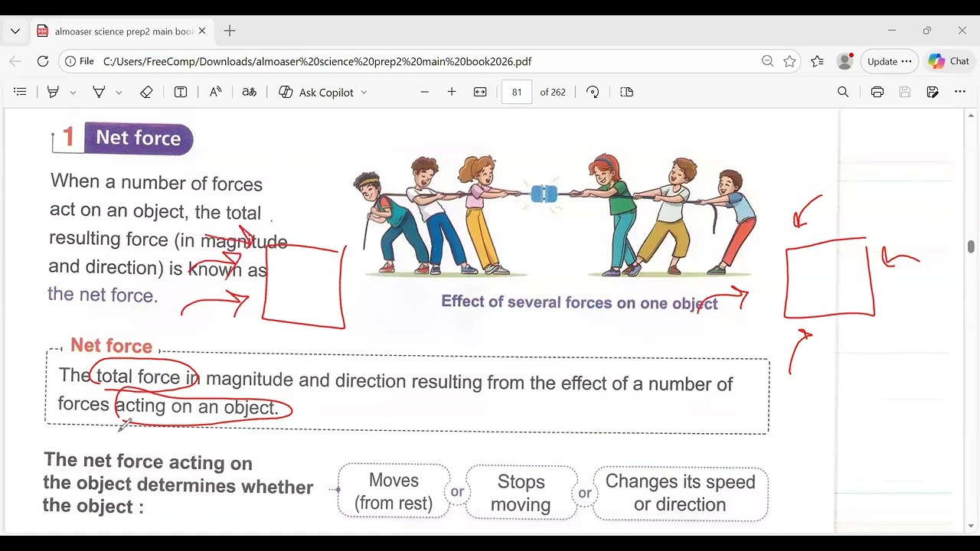
Task: Click 'of 262' page count text
Action: 553,92
